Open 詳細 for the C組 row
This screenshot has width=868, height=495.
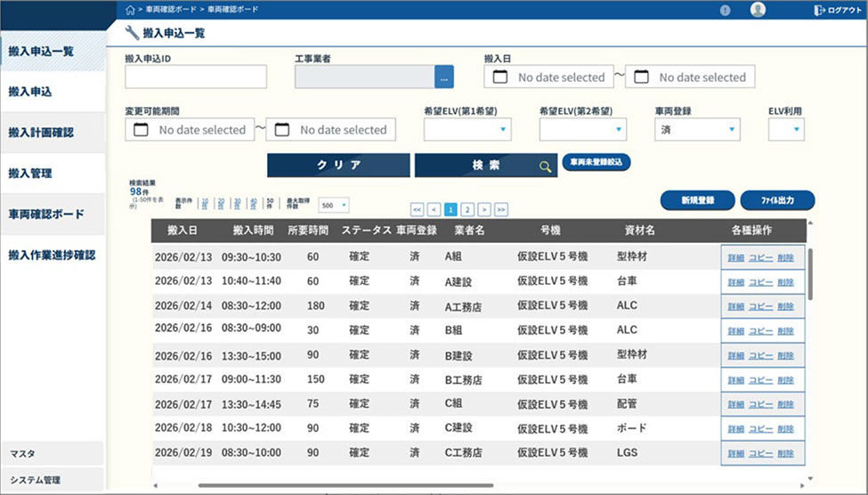point(735,404)
